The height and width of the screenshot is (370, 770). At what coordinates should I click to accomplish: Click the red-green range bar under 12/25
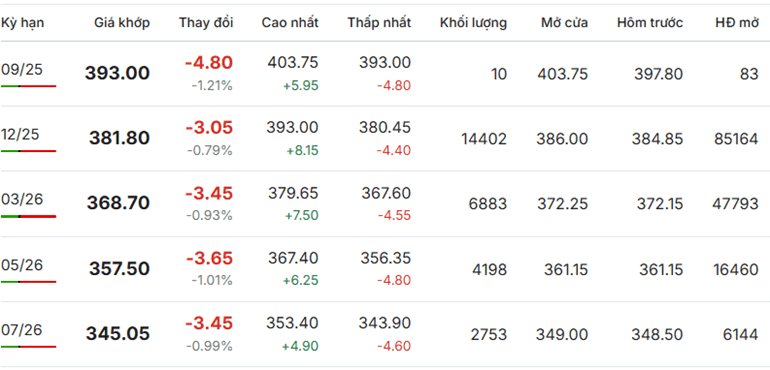tap(28, 151)
